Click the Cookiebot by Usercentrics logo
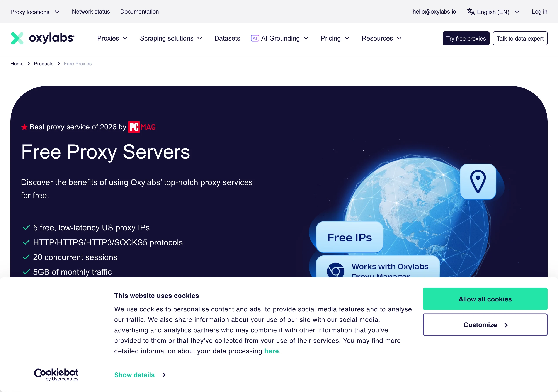Image resolution: width=558 pixels, height=392 pixels. (x=56, y=375)
